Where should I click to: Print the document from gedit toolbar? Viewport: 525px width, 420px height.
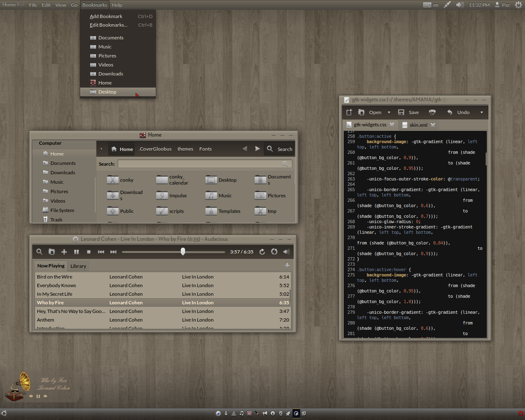pyautogui.click(x=432, y=112)
